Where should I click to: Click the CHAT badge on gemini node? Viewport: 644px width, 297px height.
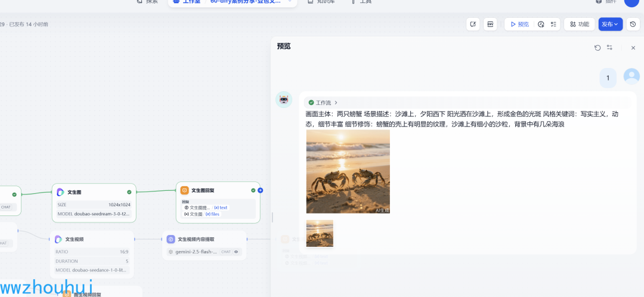pos(226,252)
